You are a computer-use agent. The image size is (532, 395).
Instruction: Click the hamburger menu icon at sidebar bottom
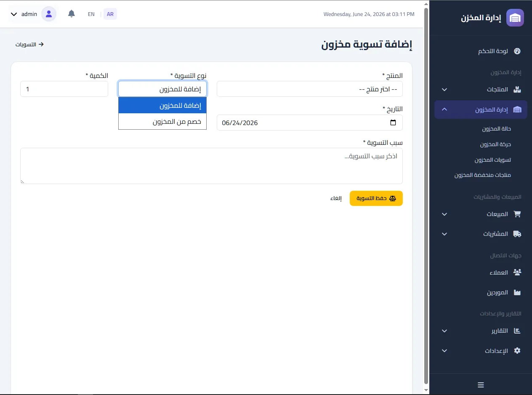coord(481,385)
